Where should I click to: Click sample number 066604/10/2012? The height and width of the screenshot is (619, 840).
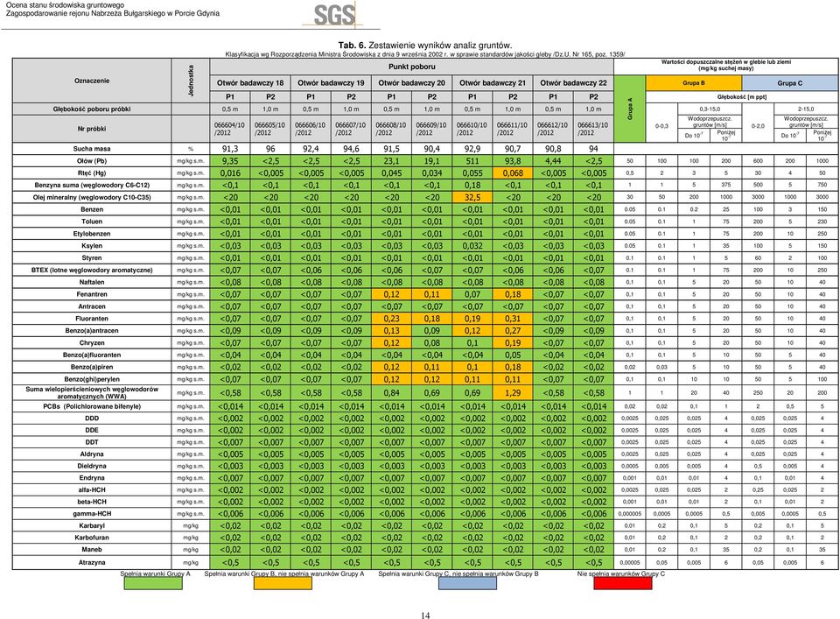[x=229, y=129]
